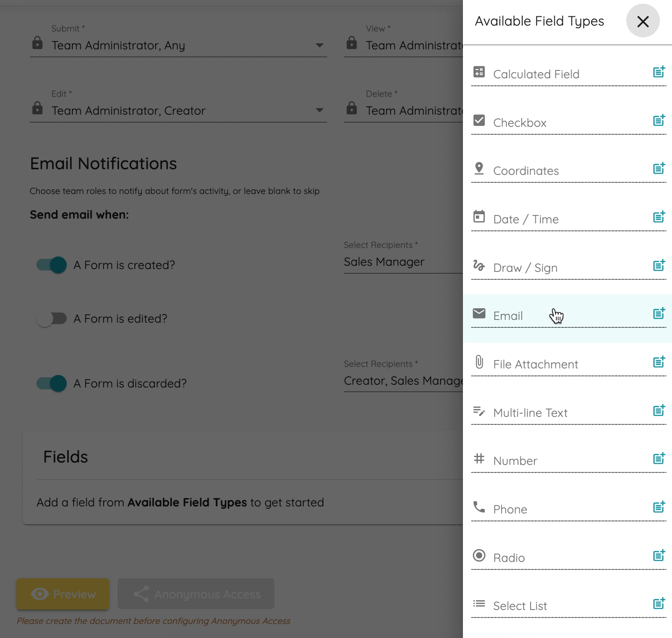
Task: Add the Calculated Field type to the form
Action: coord(659,72)
